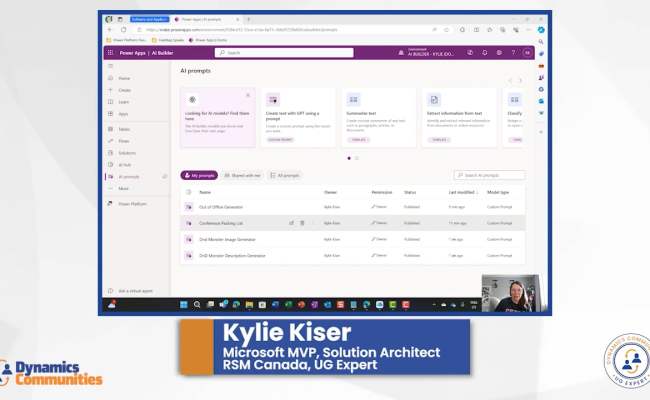Image resolution: width=650 pixels, height=400 pixels.
Task: Open the weather widget on the taskbar
Action: click(x=112, y=305)
